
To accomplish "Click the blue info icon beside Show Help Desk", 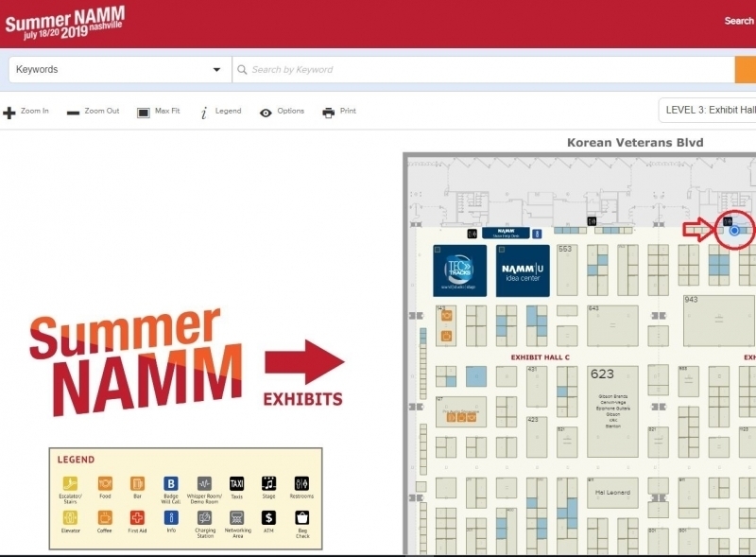I will (x=537, y=235).
